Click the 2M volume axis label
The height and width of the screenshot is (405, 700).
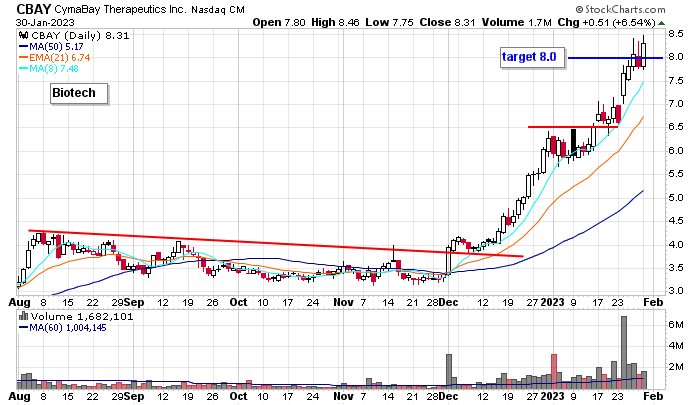point(675,367)
